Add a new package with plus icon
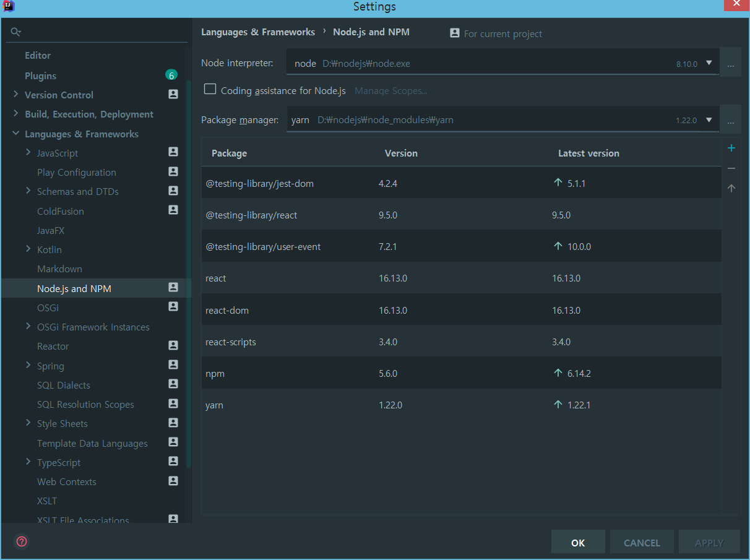750x560 pixels. (731, 148)
